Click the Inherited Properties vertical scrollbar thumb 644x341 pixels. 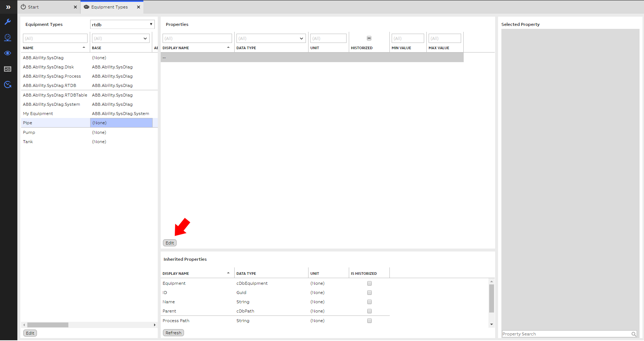(x=491, y=298)
